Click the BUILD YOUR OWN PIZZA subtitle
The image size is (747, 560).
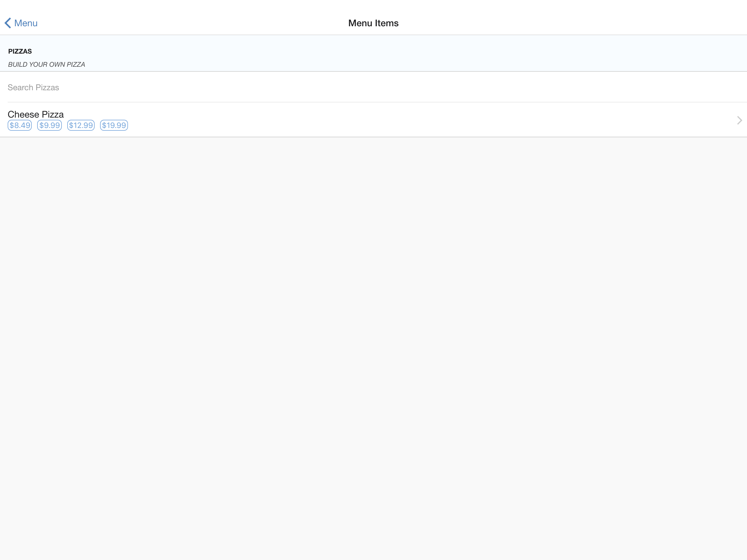[46, 65]
